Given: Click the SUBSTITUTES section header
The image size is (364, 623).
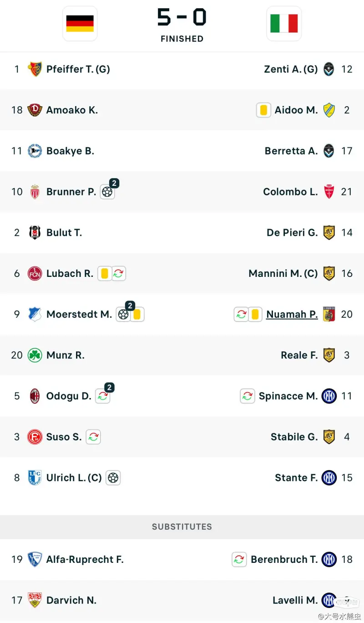Looking at the screenshot, I should (182, 526).
